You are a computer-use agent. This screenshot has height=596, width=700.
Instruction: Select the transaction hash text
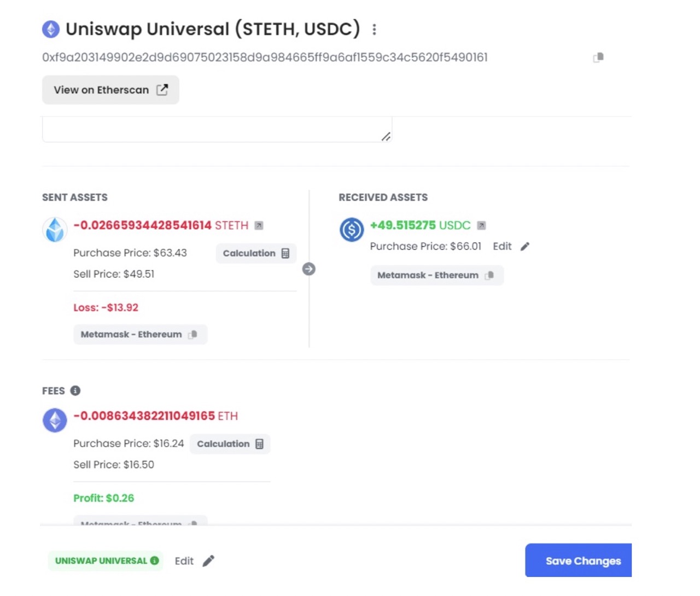(x=265, y=57)
